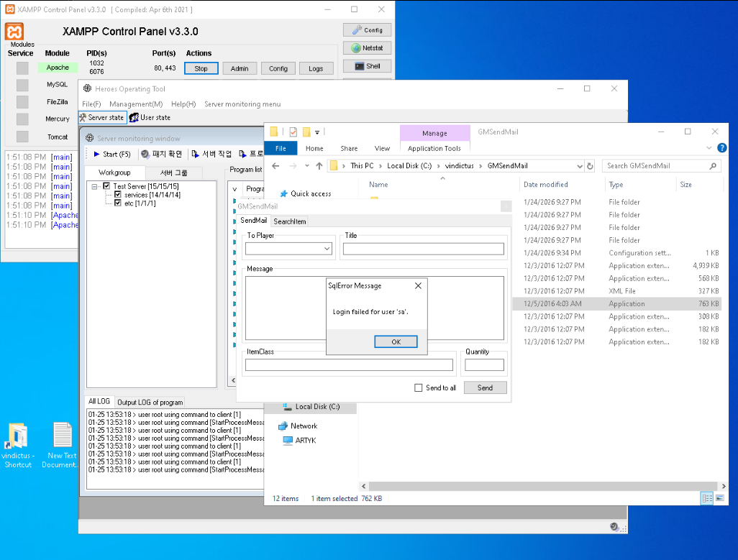
Task: Click the 서버 작업 toolbar button
Action: tap(211, 155)
